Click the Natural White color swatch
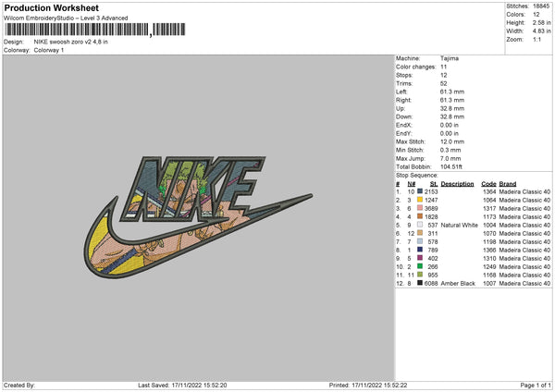This screenshot has height=392, width=555. point(420,225)
